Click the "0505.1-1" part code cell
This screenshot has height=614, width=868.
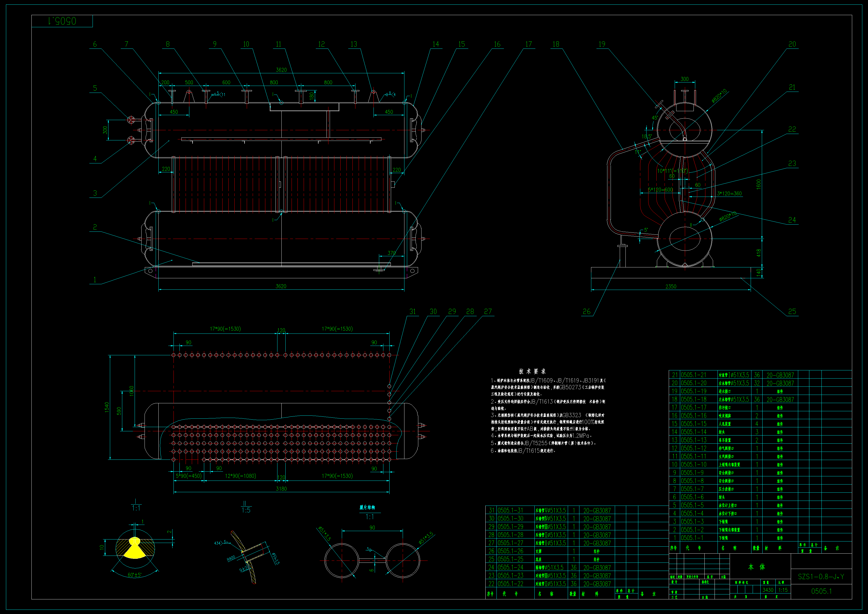[692, 538]
